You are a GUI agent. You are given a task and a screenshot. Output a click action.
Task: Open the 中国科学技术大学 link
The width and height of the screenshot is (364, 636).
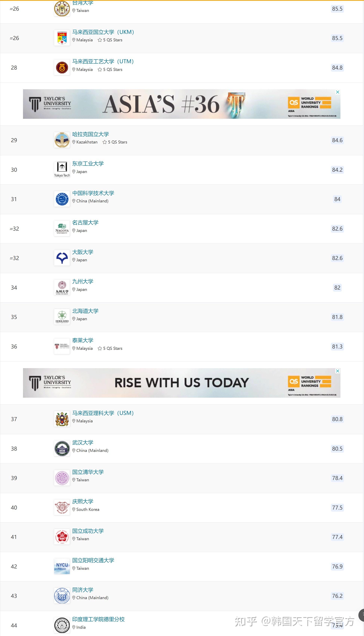(93, 193)
